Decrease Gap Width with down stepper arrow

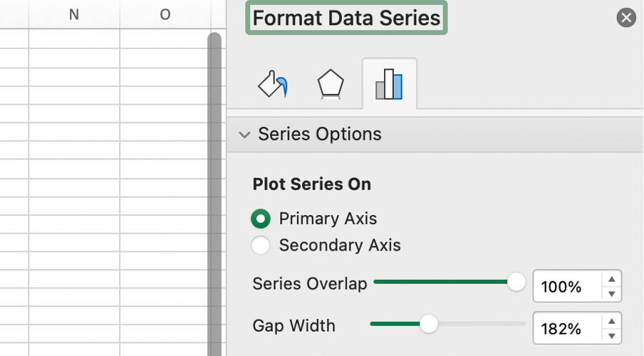pos(611,335)
